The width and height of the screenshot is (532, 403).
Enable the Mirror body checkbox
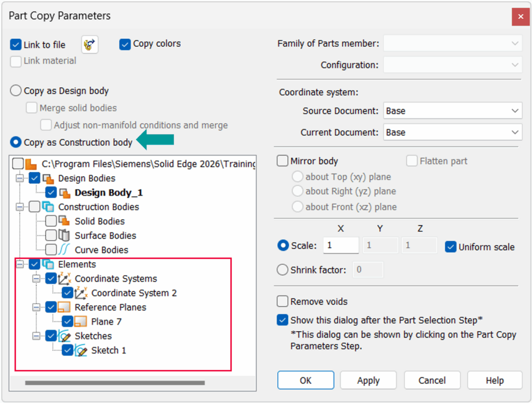pos(283,161)
